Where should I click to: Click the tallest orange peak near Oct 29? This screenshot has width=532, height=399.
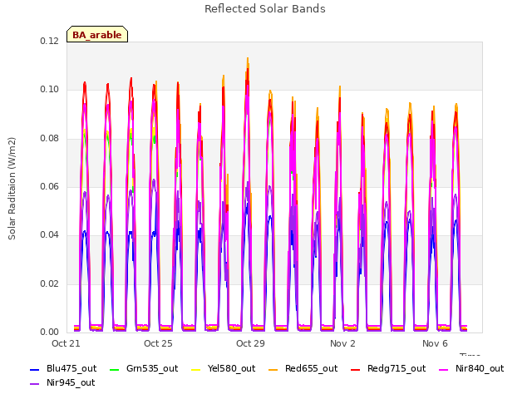pyautogui.click(x=248, y=61)
